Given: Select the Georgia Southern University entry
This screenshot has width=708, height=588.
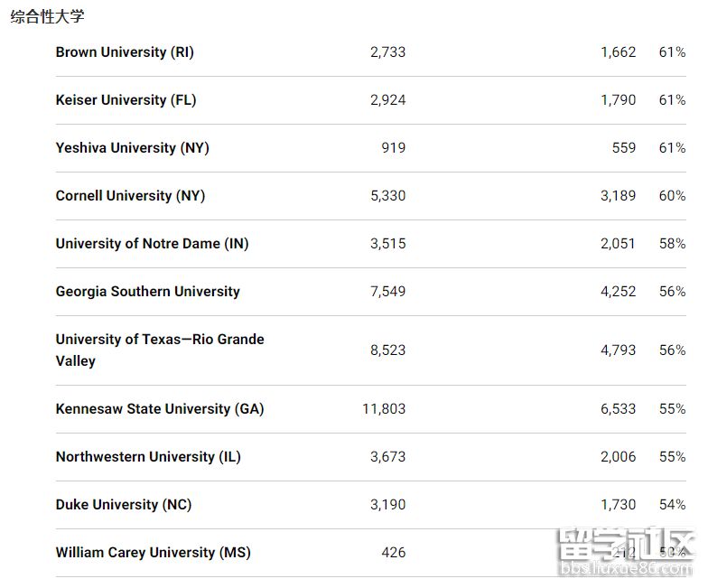Looking at the screenshot, I should click(147, 292).
